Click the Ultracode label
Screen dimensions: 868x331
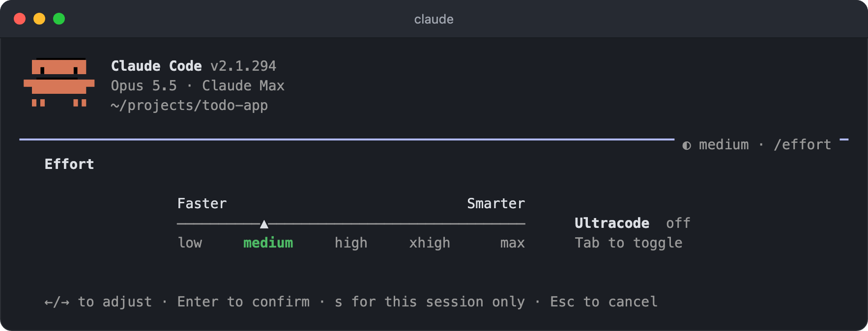(x=612, y=223)
